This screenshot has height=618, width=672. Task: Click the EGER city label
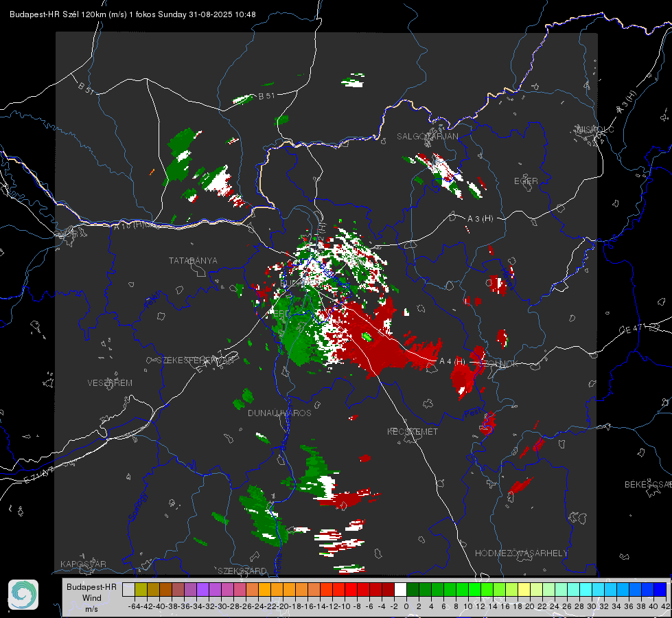[526, 181]
